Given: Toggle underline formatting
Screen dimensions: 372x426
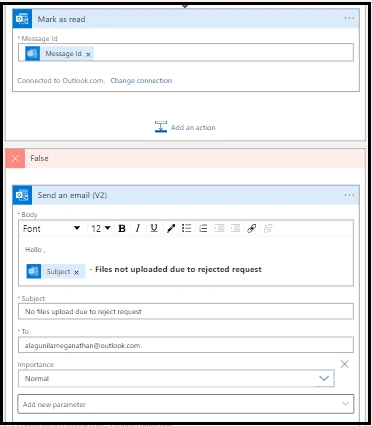Looking at the screenshot, I should 154,228.
